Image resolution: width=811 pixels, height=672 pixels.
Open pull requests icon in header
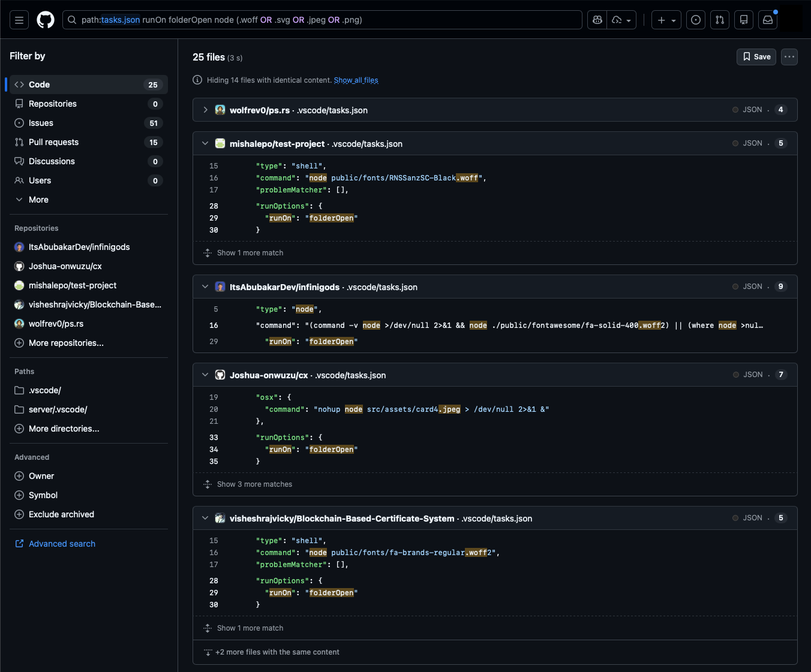point(720,20)
